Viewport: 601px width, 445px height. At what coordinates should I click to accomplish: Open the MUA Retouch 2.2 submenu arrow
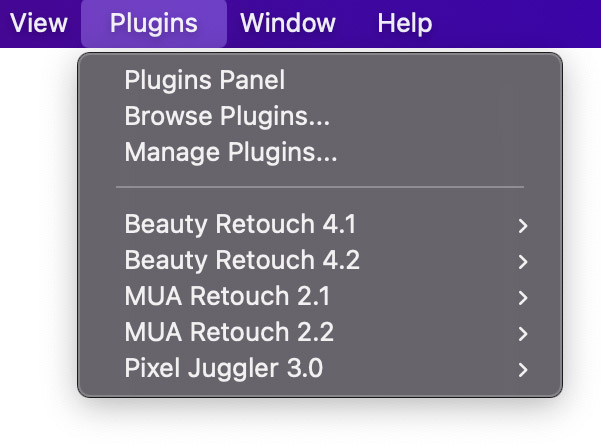coord(522,334)
